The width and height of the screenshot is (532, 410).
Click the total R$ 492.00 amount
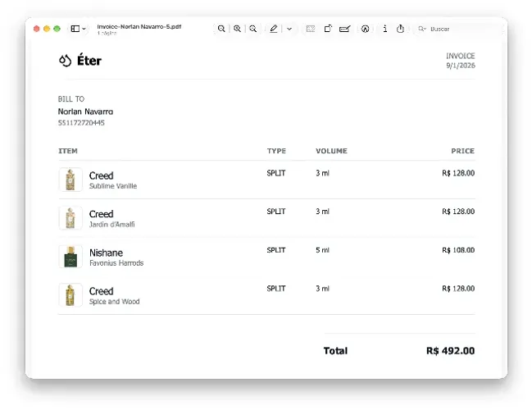450,351
